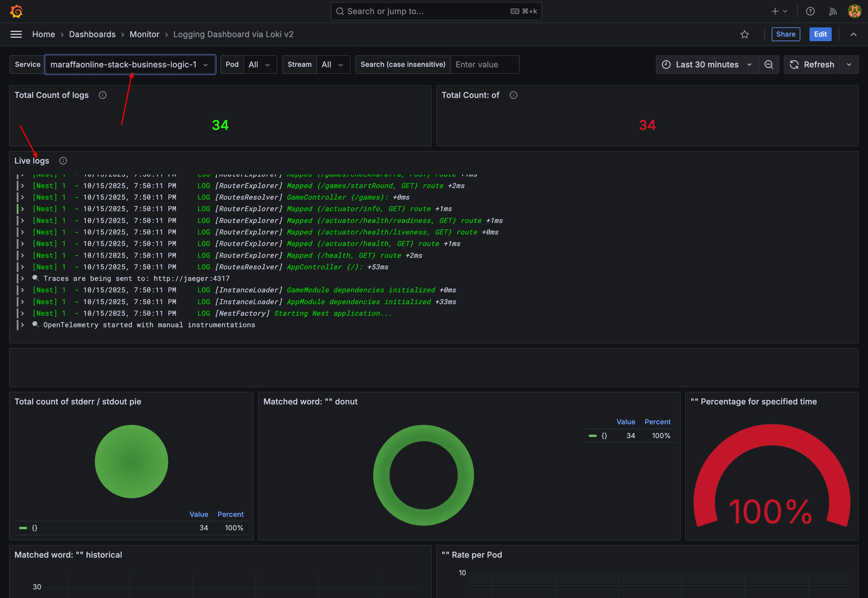Expand the OpenTelemetry started log row
The height and width of the screenshot is (598, 868).
click(22, 325)
